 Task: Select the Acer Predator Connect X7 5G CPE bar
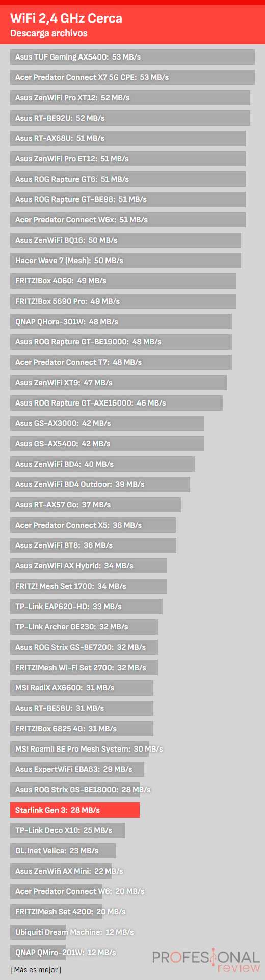[x=132, y=77]
